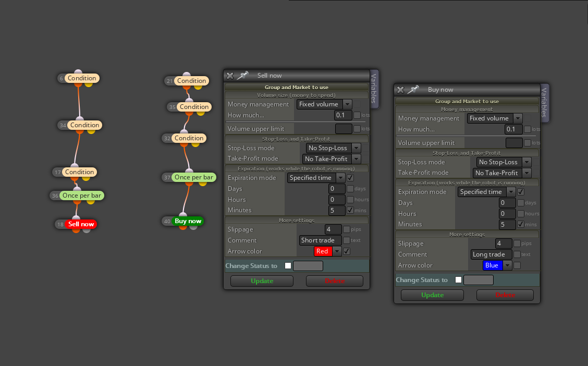
Task: Open Expiration mode dropdown in Buy now
Action: point(486,192)
